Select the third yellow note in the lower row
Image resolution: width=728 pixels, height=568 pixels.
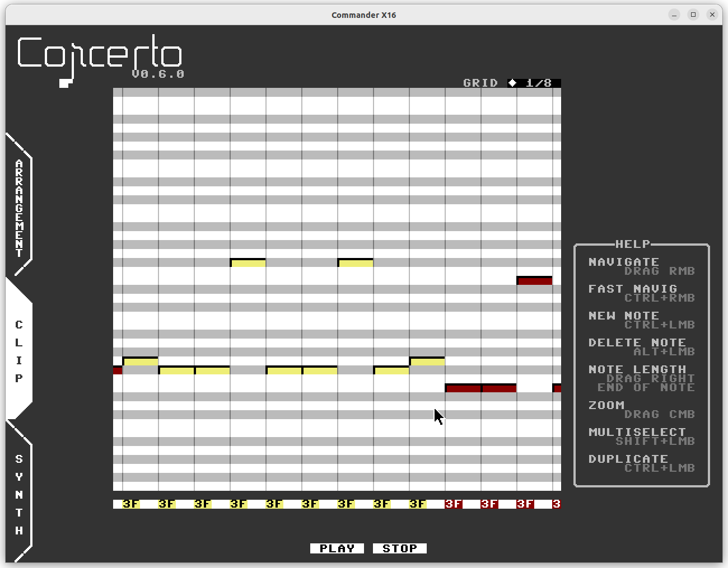click(x=283, y=370)
